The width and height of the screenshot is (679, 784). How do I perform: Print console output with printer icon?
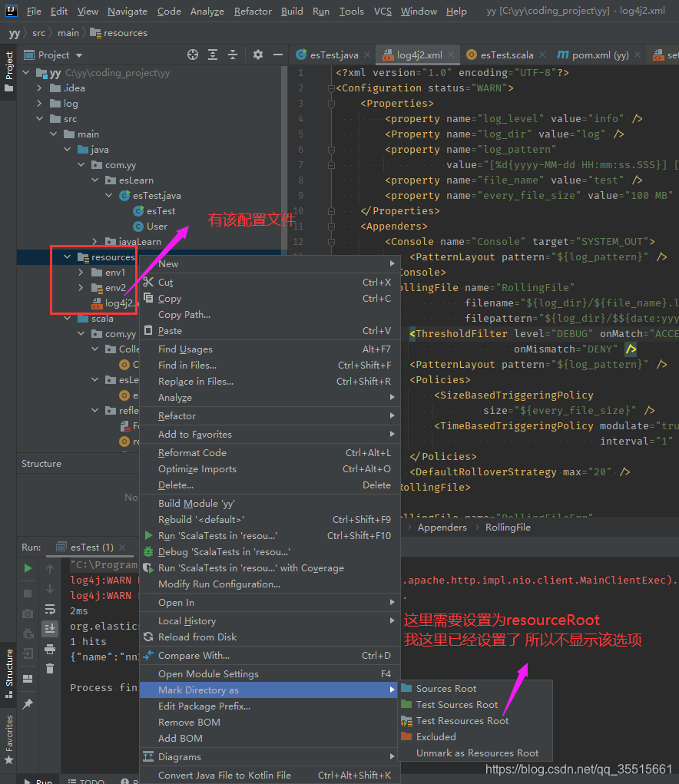[49, 647]
